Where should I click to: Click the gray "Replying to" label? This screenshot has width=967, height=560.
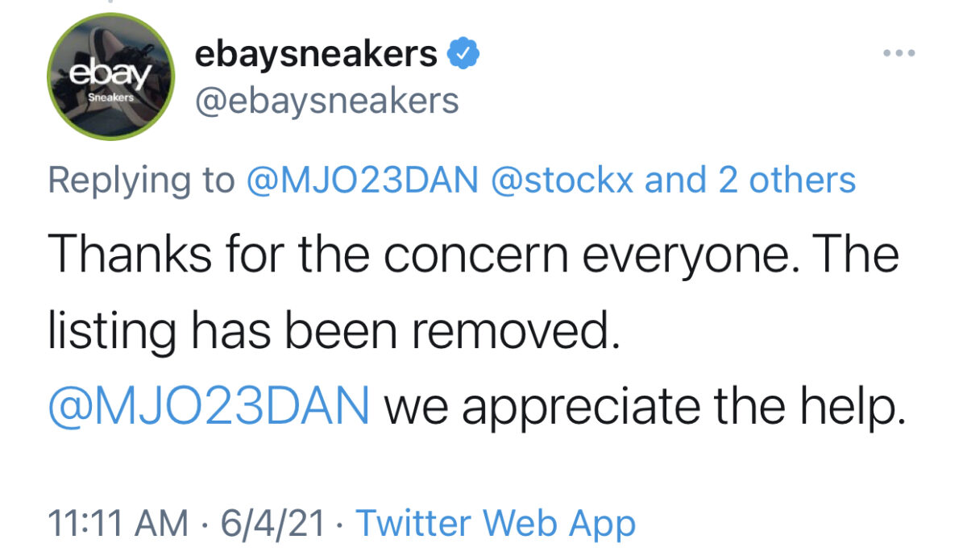pyautogui.click(x=142, y=180)
